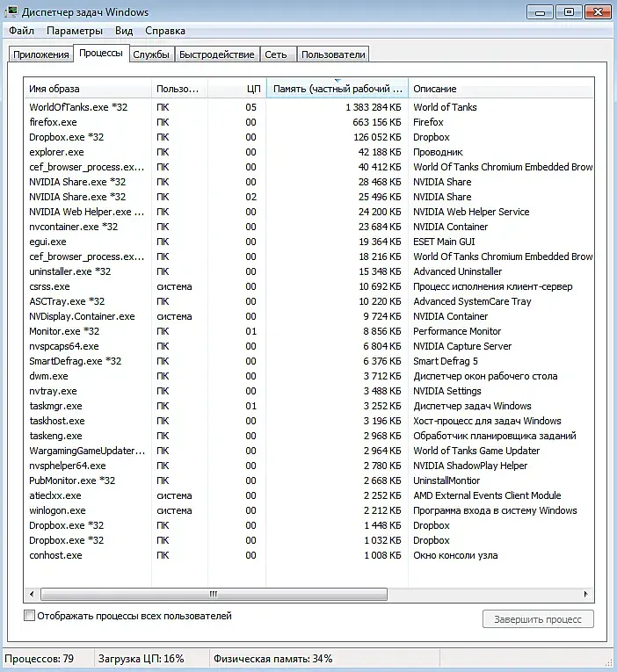The image size is (617, 672).
Task: Click the 126 052 КБ Dropbox memory value
Action: pos(376,137)
